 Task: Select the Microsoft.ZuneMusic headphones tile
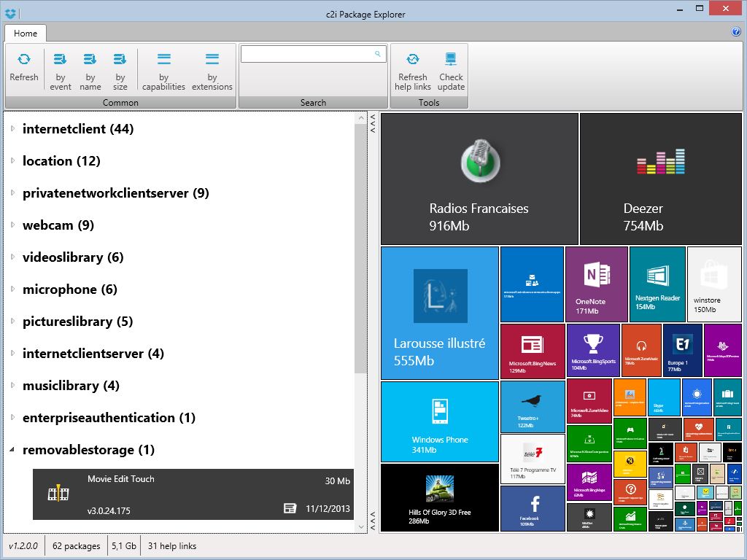tap(641, 351)
